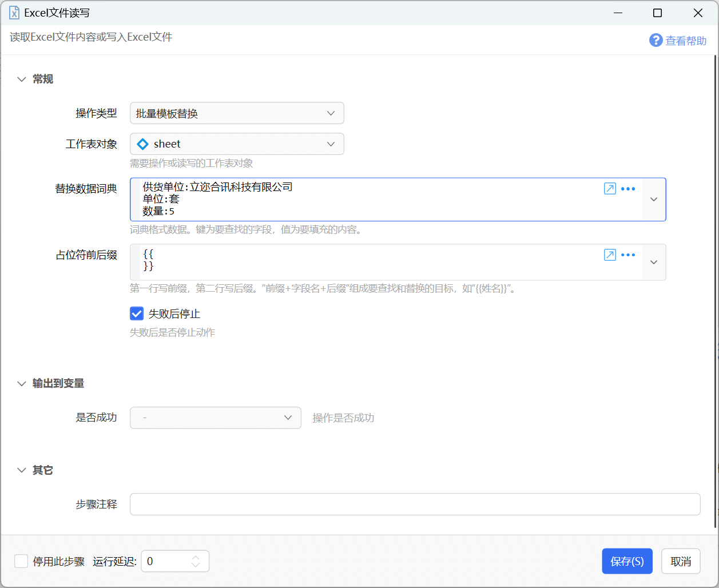Increase 运行延迟 with the up arrow
The width and height of the screenshot is (719, 588).
[x=196, y=558]
